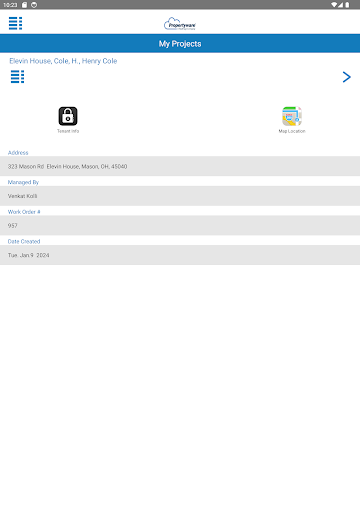
Task: Tap the battery icon in status bar
Action: [347, 5]
